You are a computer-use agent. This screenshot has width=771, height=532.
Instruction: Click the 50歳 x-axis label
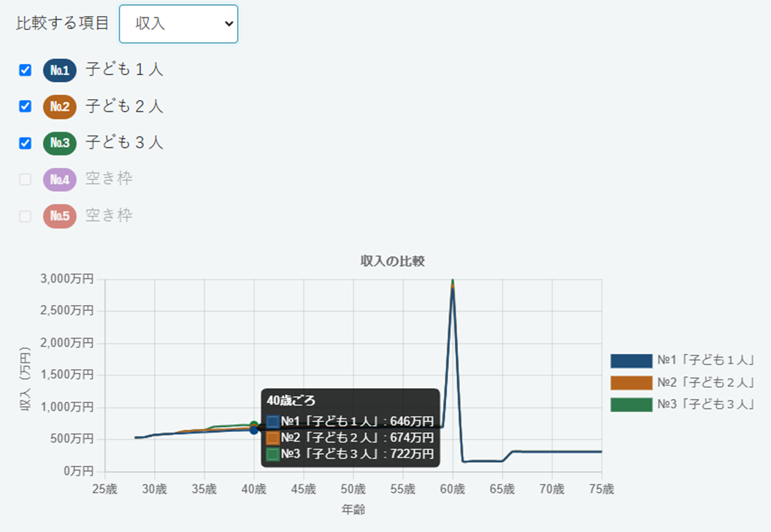pyautogui.click(x=353, y=489)
